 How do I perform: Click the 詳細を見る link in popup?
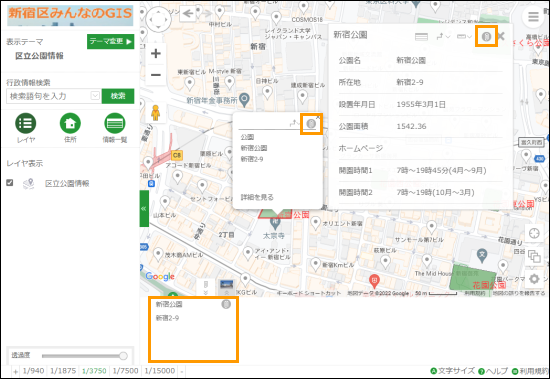click(257, 197)
